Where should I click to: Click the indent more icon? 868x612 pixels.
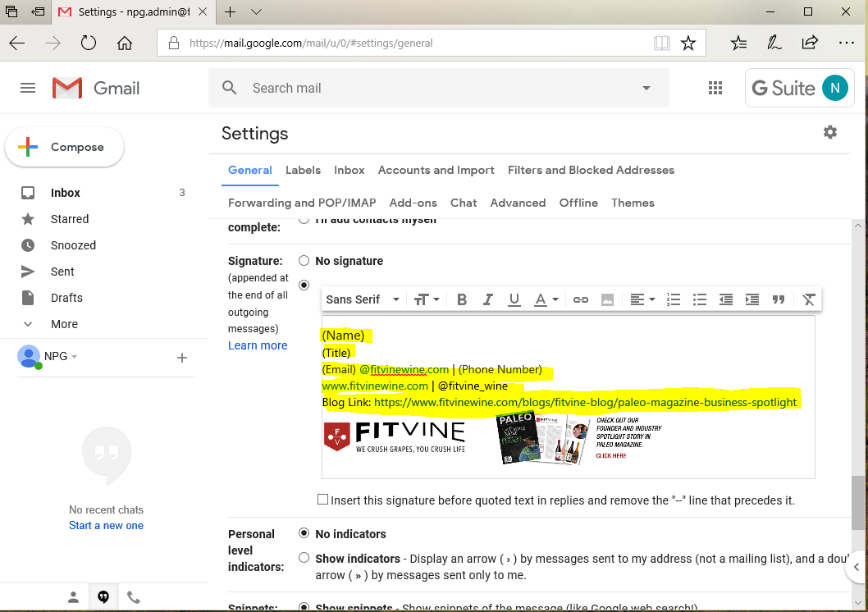752,299
